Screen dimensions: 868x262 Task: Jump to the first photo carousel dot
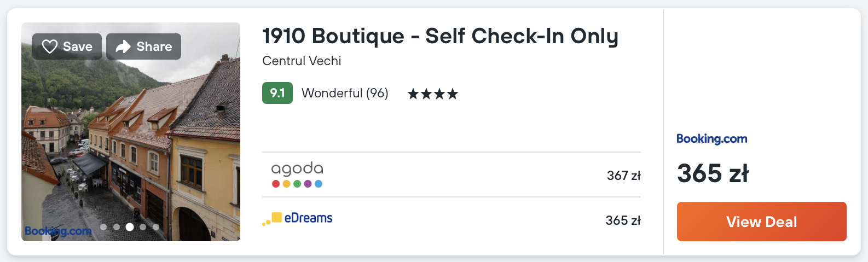(103, 227)
